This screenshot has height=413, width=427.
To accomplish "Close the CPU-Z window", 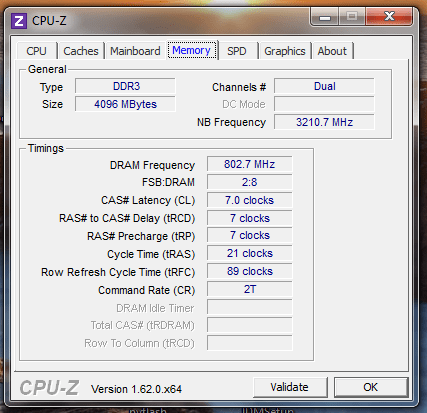I will (389, 17).
